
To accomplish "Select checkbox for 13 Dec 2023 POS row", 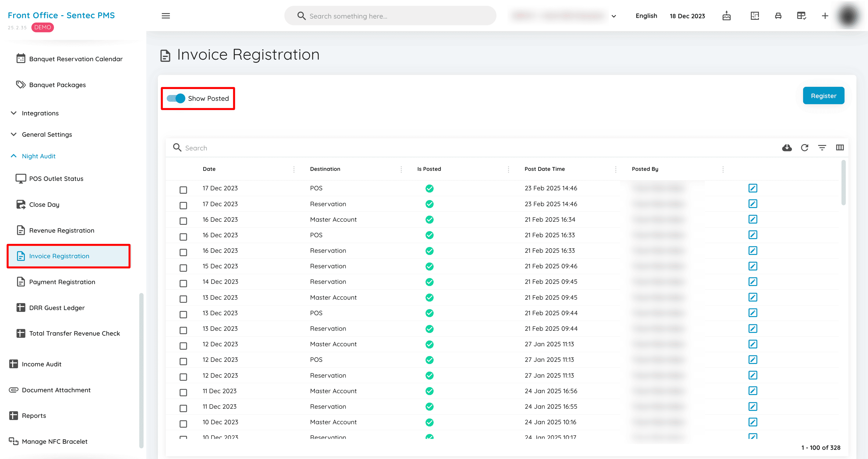I will tap(183, 315).
